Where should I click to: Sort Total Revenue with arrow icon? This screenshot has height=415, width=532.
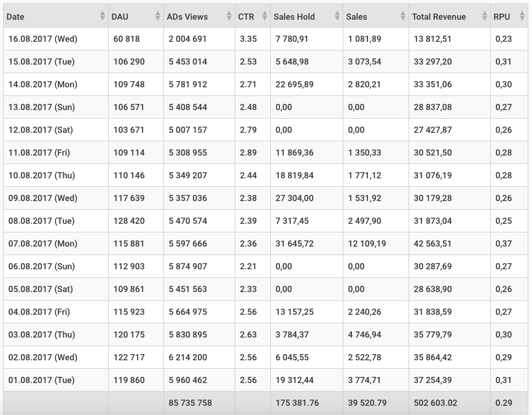(x=485, y=17)
